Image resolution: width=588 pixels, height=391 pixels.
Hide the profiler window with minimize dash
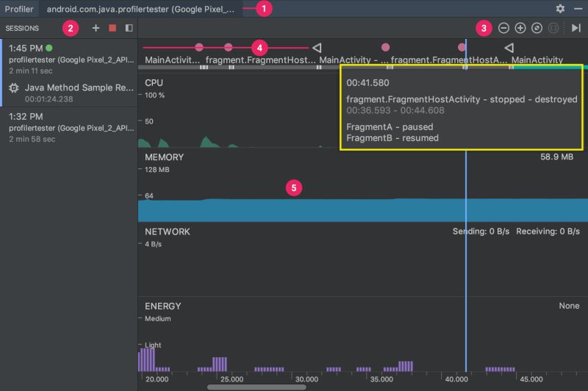point(578,8)
